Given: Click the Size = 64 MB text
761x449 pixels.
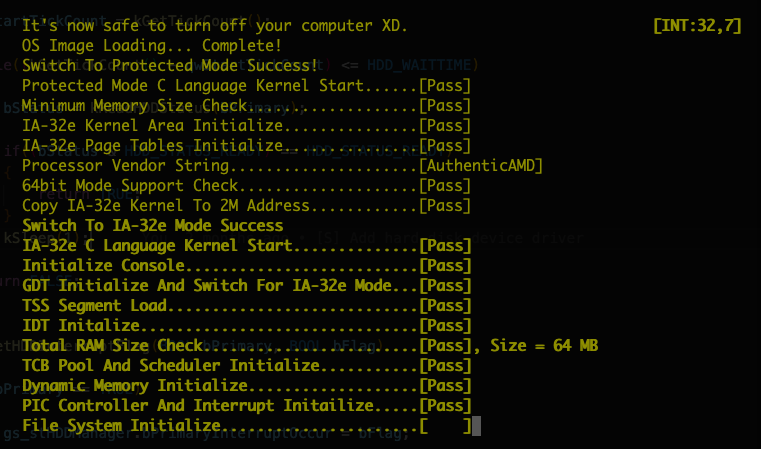Looking at the screenshot, I should [544, 346].
